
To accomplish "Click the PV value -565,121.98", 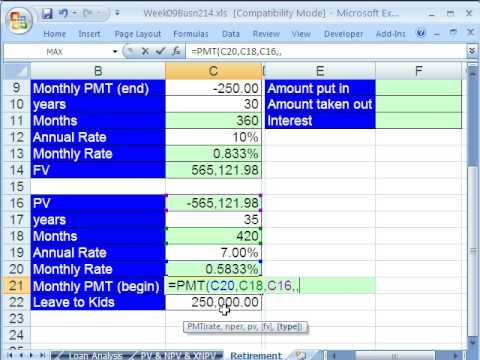I will click(x=213, y=203).
